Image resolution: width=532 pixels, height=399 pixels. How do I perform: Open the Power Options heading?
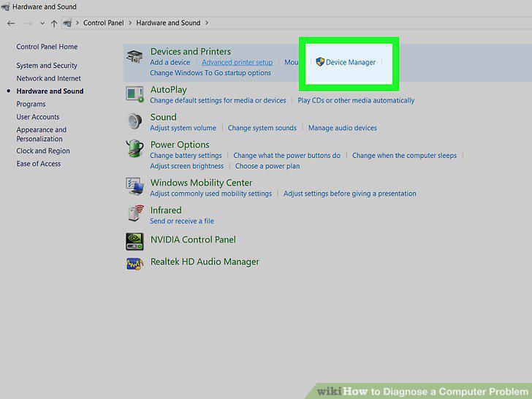tap(180, 145)
